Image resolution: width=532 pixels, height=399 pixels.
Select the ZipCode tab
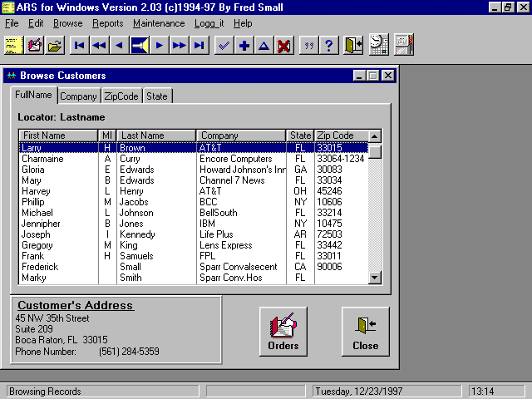point(121,96)
